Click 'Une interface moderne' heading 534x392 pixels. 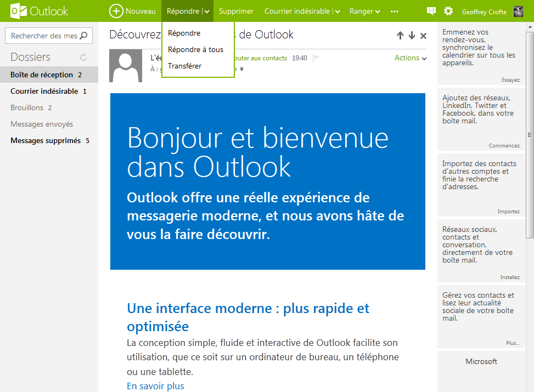pyautogui.click(x=248, y=317)
